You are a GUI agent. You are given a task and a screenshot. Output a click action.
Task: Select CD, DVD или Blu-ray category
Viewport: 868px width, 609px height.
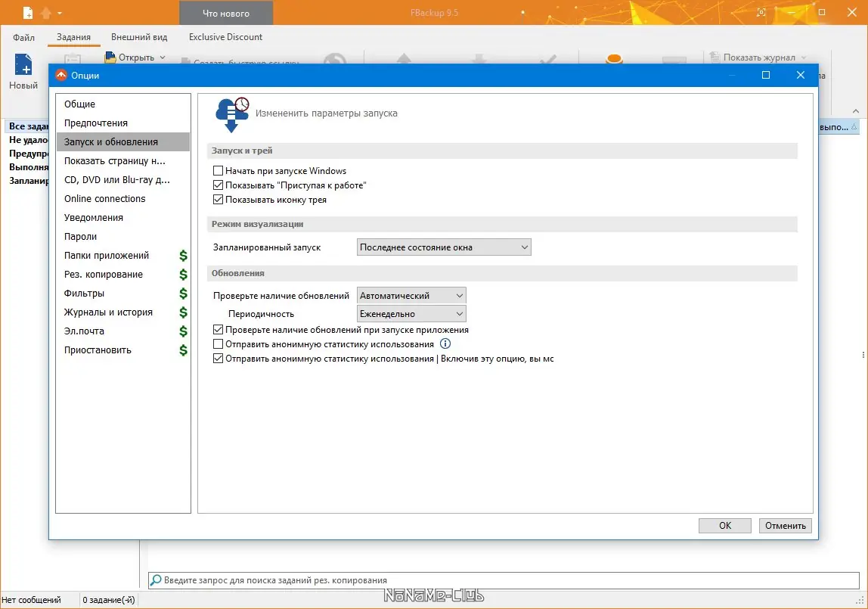[123, 179]
